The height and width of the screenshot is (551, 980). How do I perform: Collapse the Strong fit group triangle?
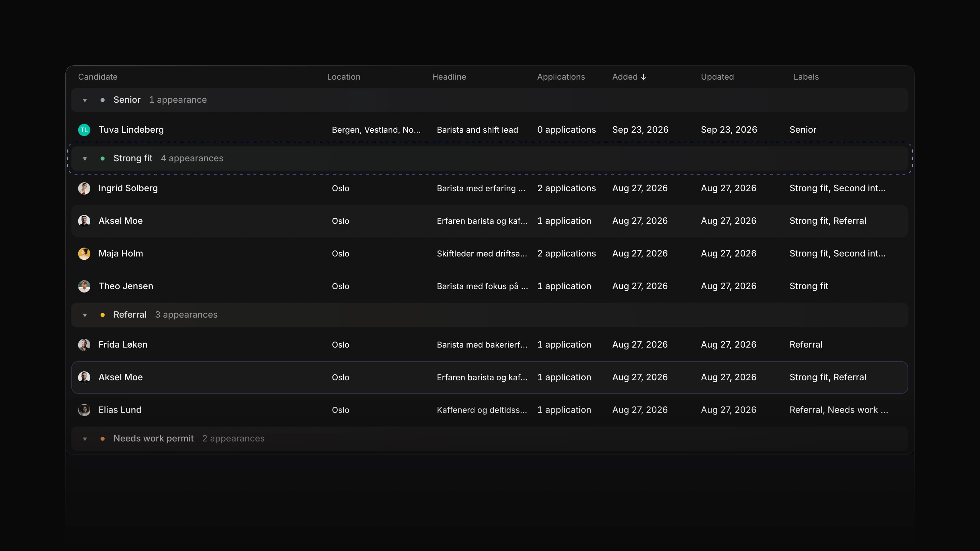(85, 159)
